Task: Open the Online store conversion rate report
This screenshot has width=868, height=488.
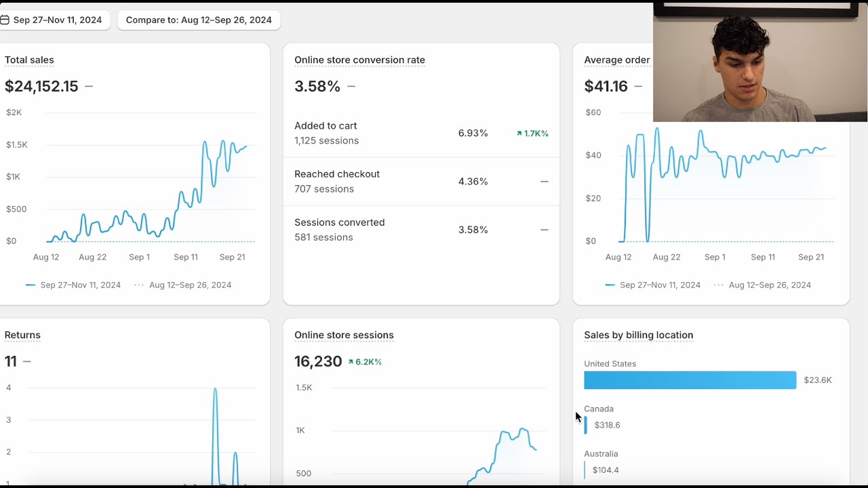Action: 359,60
